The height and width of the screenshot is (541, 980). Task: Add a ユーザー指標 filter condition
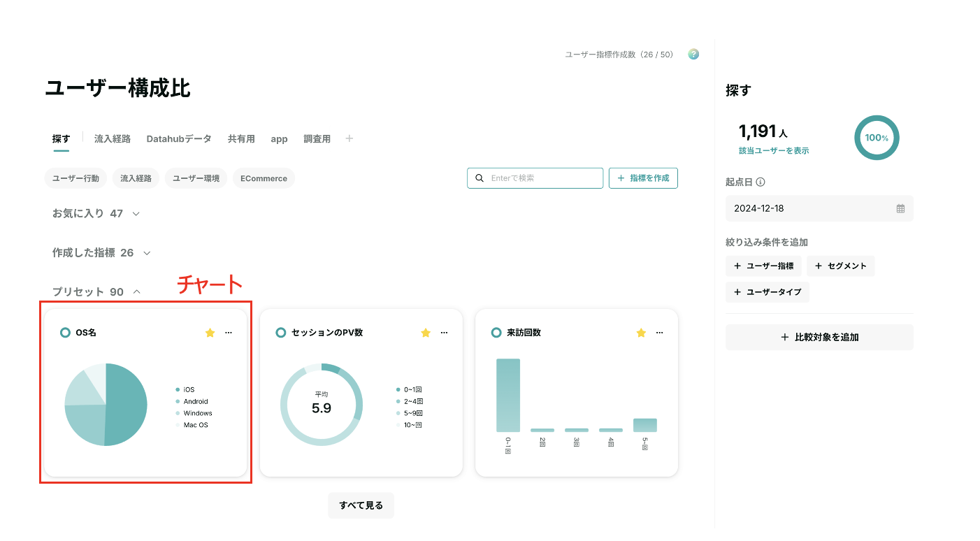(763, 266)
